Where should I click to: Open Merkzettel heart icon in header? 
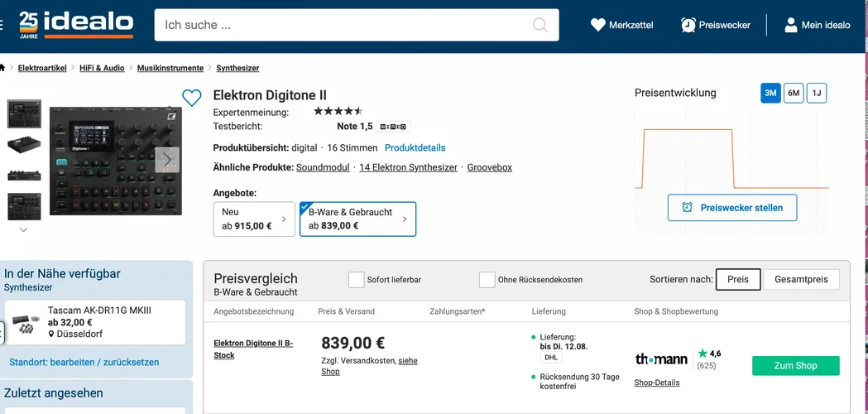click(x=597, y=25)
